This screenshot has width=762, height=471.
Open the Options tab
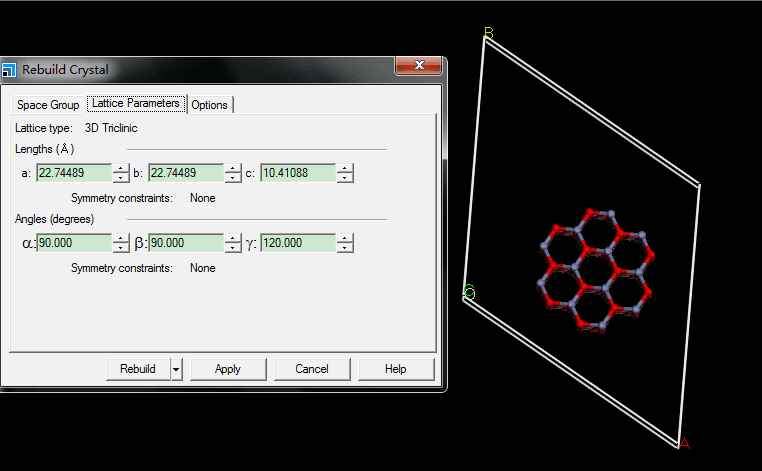point(209,105)
